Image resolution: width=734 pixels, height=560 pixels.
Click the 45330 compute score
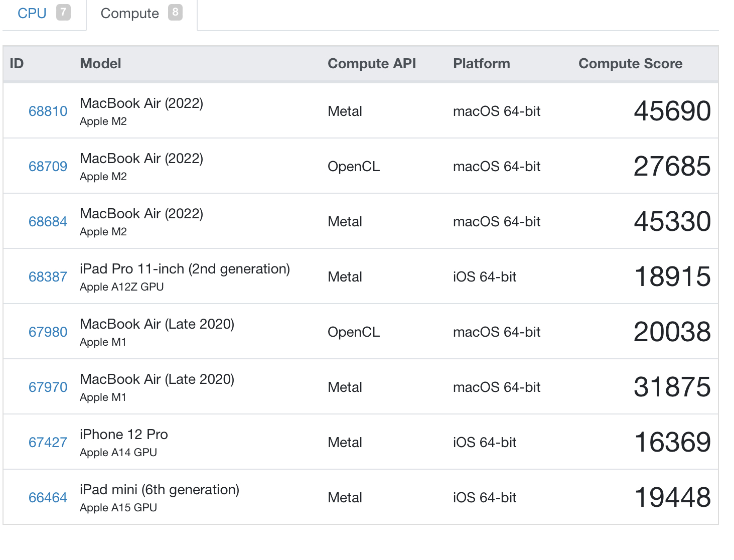(x=672, y=221)
